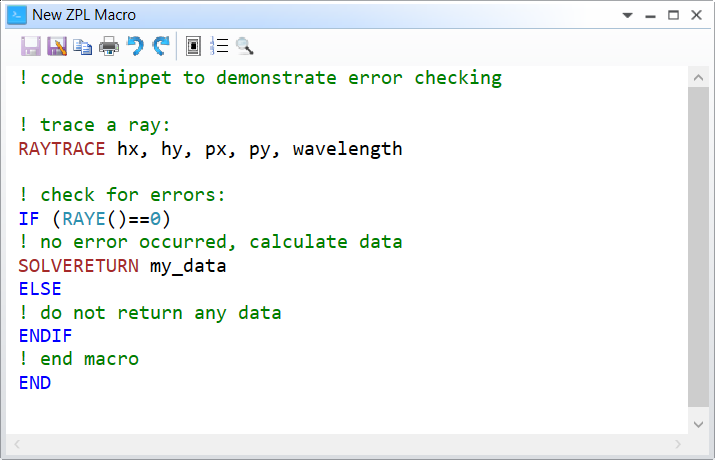This screenshot has width=715, height=460.
Task: Copy macro text using the copy icon
Action: point(83,47)
